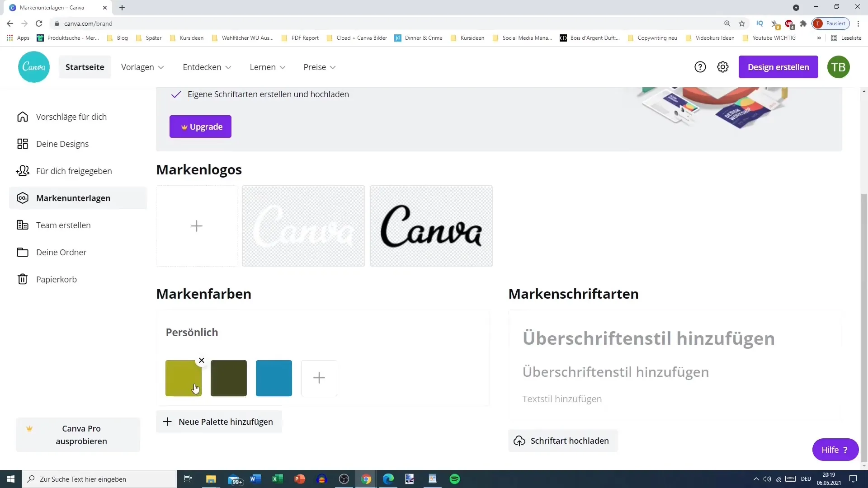Click Startseite tab in header

pyautogui.click(x=85, y=67)
